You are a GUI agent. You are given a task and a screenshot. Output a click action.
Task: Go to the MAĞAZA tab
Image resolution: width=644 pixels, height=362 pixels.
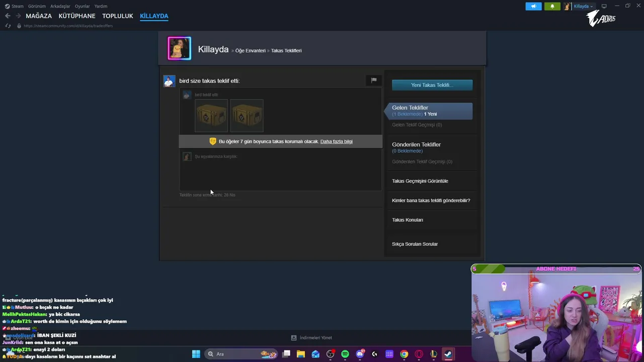[39, 16]
